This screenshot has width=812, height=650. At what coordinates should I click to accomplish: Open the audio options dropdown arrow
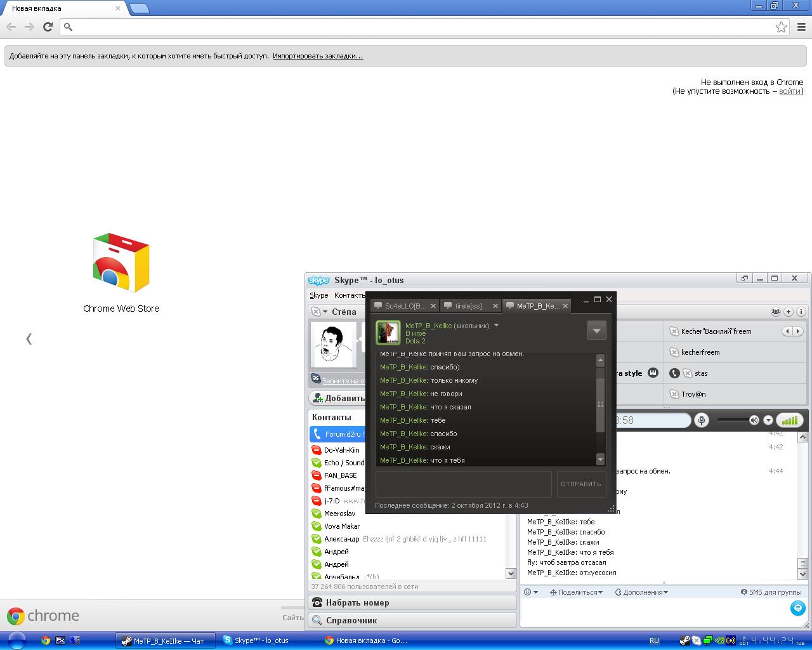[x=768, y=420]
